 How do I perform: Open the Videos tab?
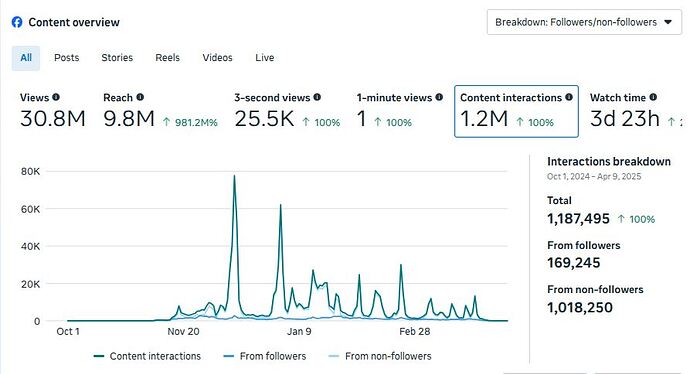(x=217, y=58)
